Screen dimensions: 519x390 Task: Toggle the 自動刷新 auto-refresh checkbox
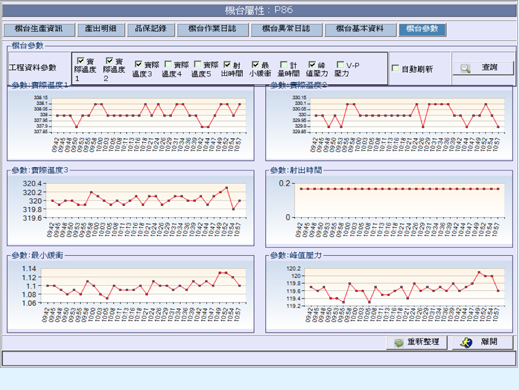coord(395,68)
